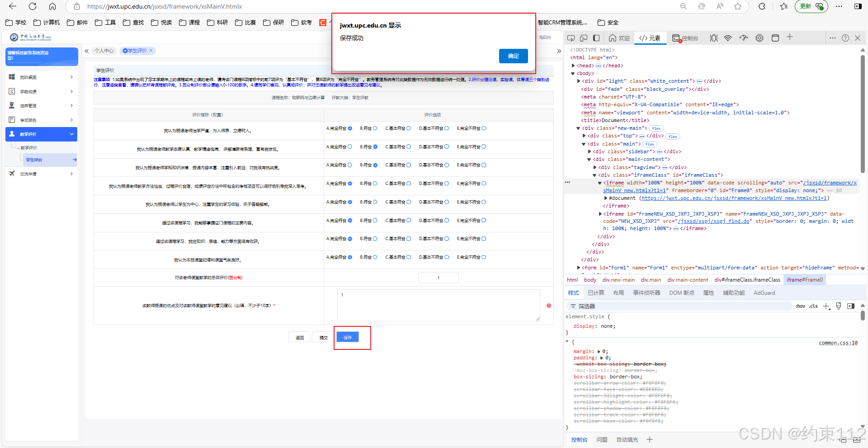Expand 培养管理 sidebar menu

pyautogui.click(x=41, y=106)
